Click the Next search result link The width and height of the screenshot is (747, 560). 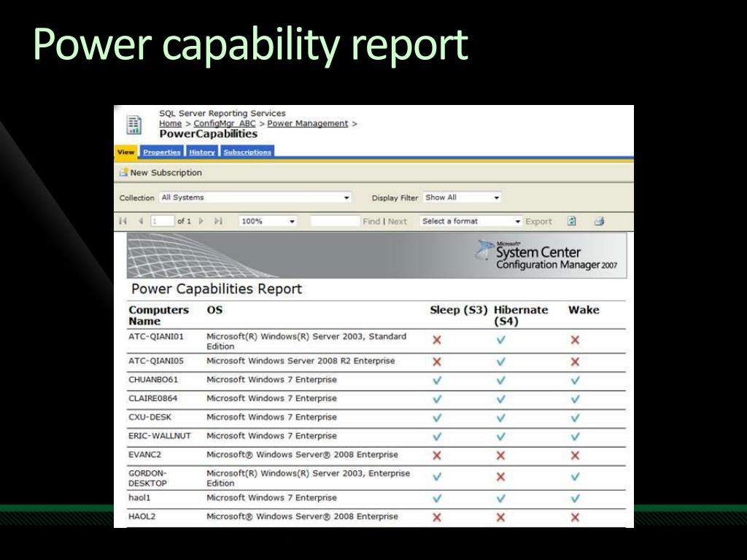(x=398, y=222)
